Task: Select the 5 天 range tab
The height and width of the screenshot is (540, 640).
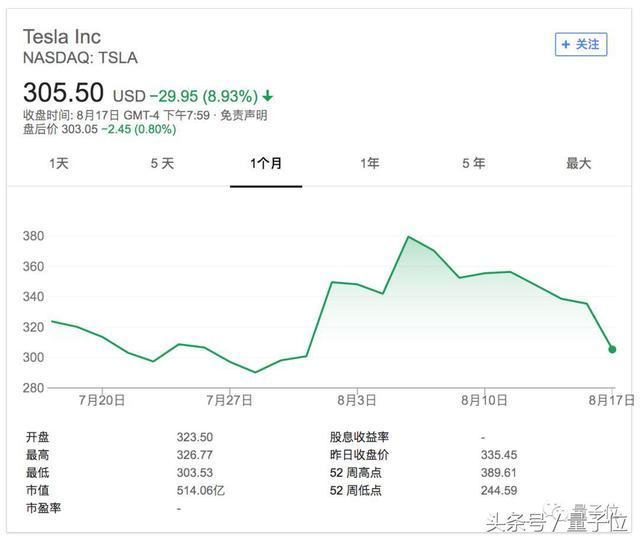Action: (x=162, y=163)
